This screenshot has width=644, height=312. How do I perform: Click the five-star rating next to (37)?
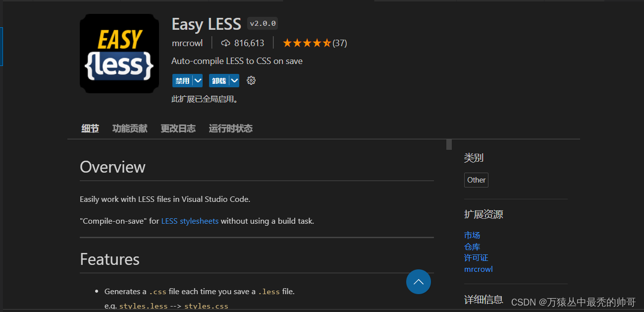(306, 43)
